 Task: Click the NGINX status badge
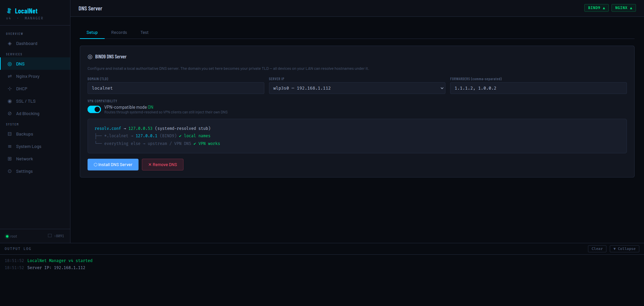[624, 8]
